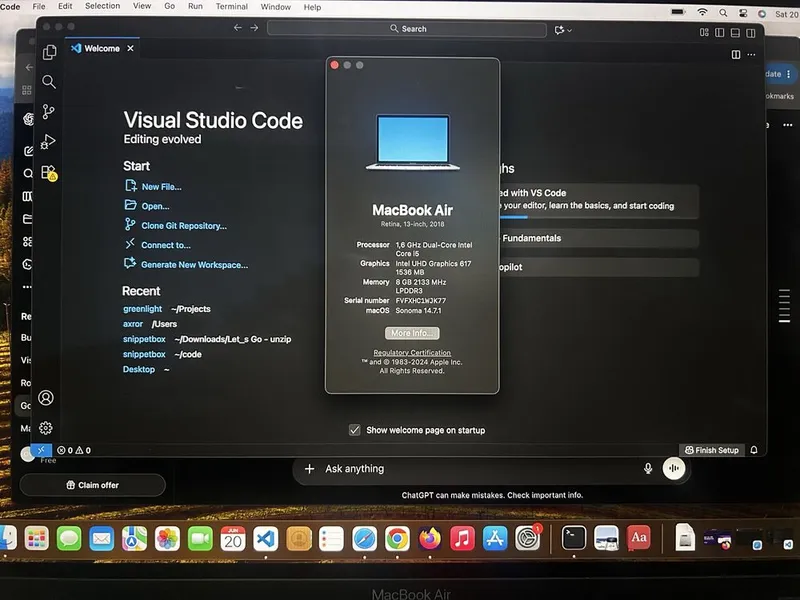This screenshot has height=600, width=800.
Task: Close the Welcome tab
Action: (x=131, y=48)
